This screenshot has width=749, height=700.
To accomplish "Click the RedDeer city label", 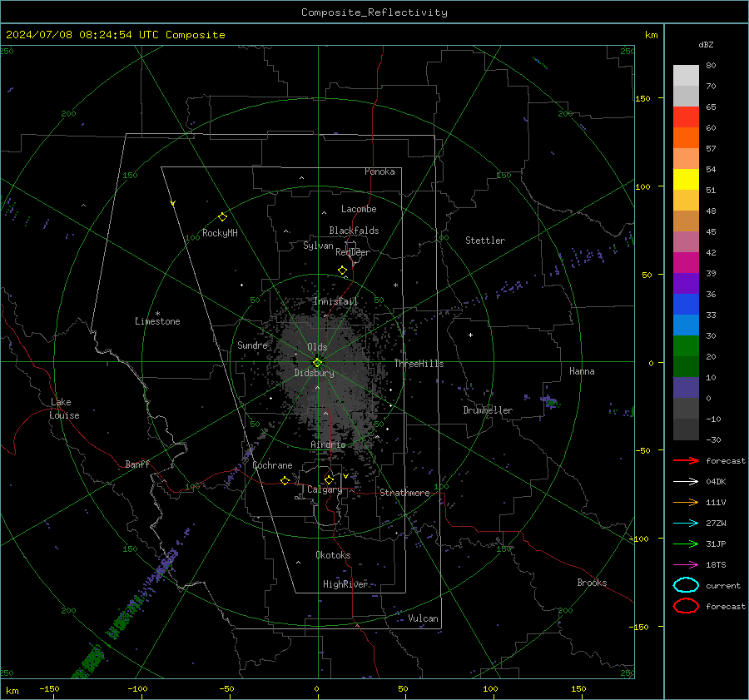I will pyautogui.click(x=353, y=252).
